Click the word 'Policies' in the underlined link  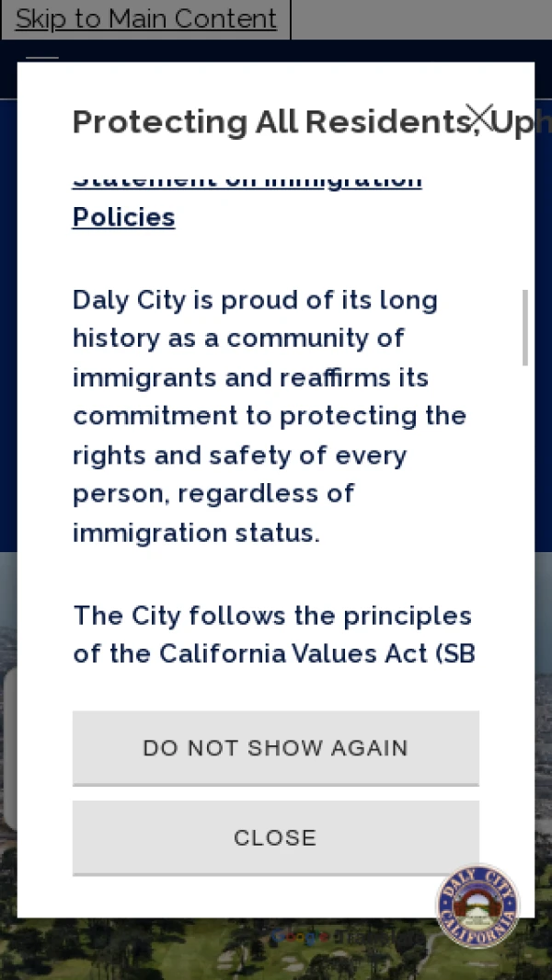tap(124, 217)
